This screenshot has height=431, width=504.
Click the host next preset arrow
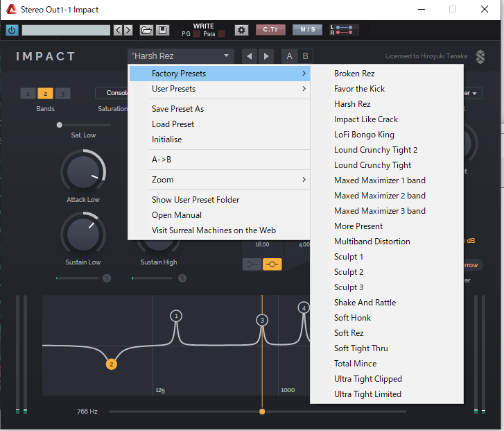tap(128, 31)
